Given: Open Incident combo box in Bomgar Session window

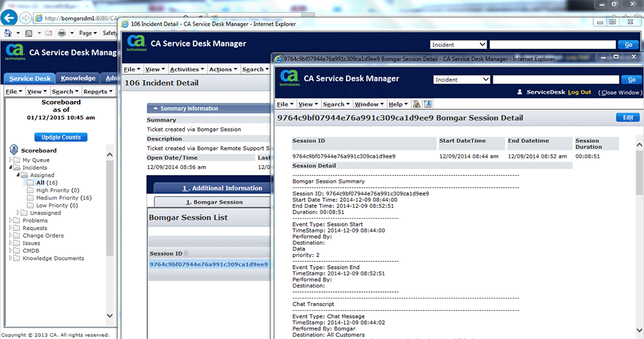Looking at the screenshot, I should point(461,80).
